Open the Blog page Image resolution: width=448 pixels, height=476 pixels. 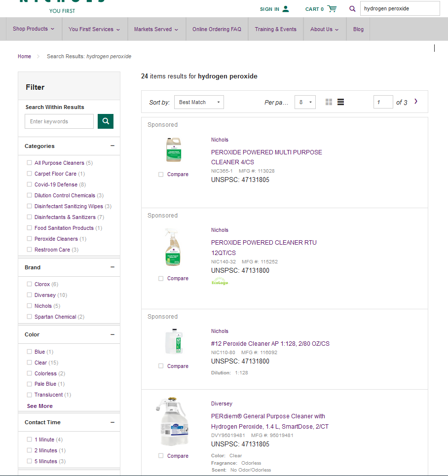point(358,29)
